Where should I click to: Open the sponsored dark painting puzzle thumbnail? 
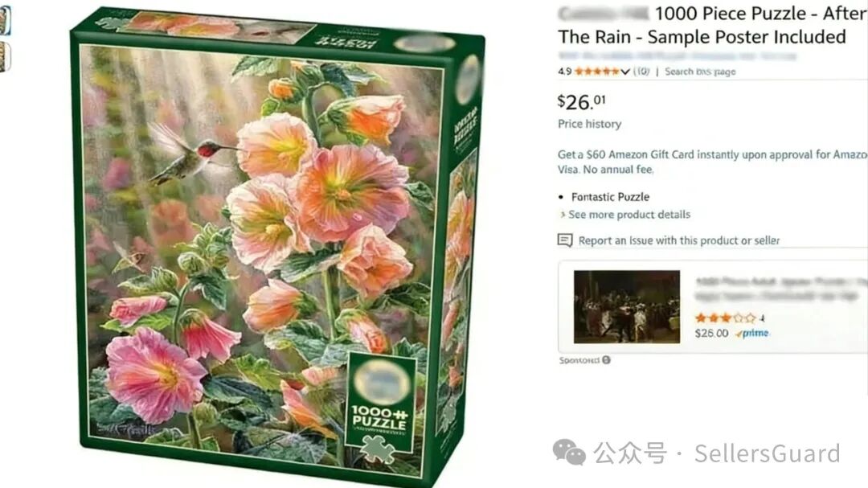(627, 306)
